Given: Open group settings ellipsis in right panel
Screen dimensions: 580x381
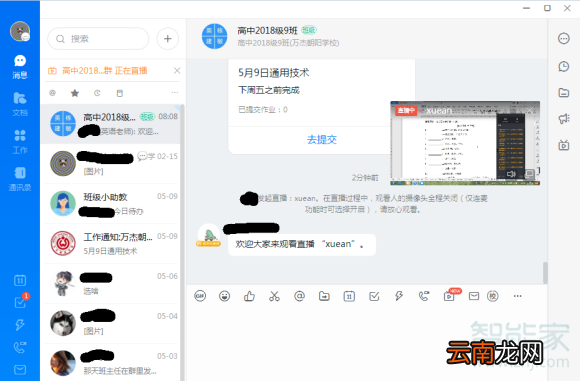Looking at the screenshot, I should [564, 38].
